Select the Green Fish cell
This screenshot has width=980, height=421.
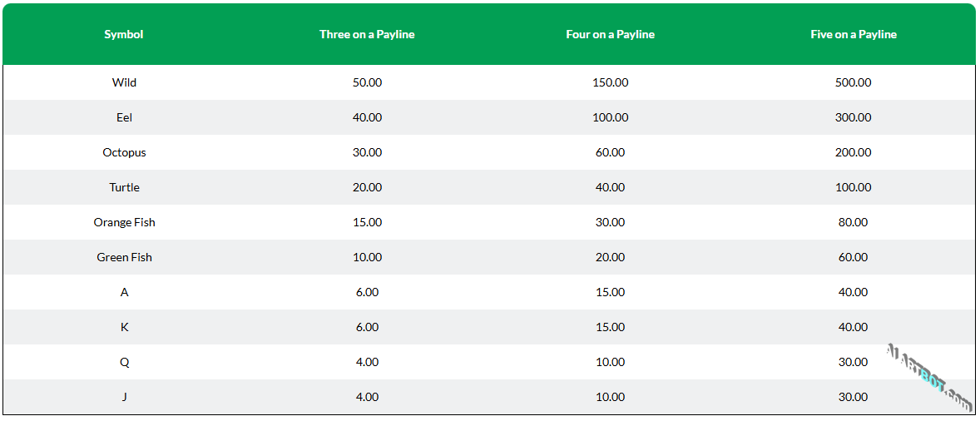(124, 257)
